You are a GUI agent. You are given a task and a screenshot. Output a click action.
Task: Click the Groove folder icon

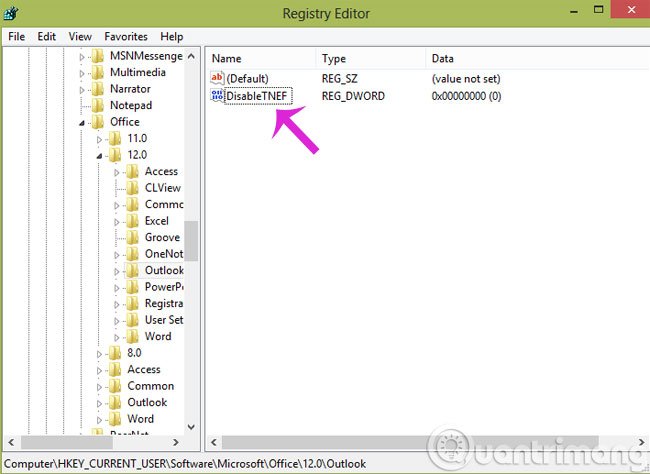pos(132,238)
